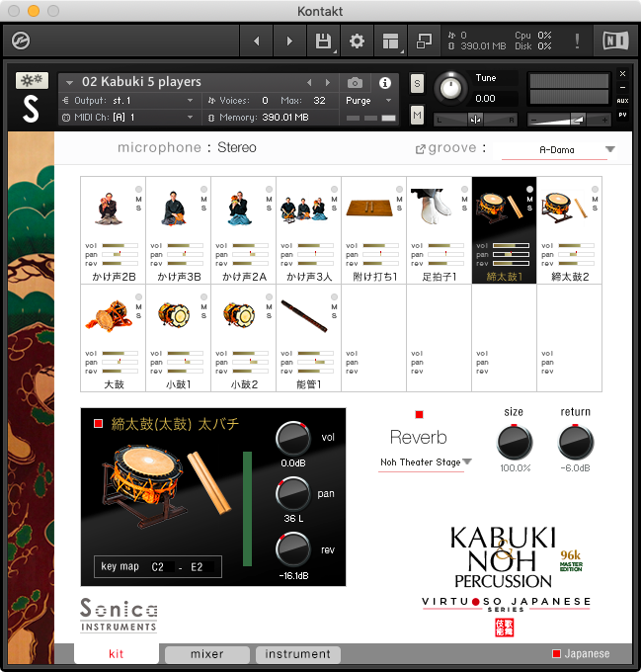Screen dimensions: 641x672
Task: Click vol knob in 締太鼓 panel
Action: point(293,439)
